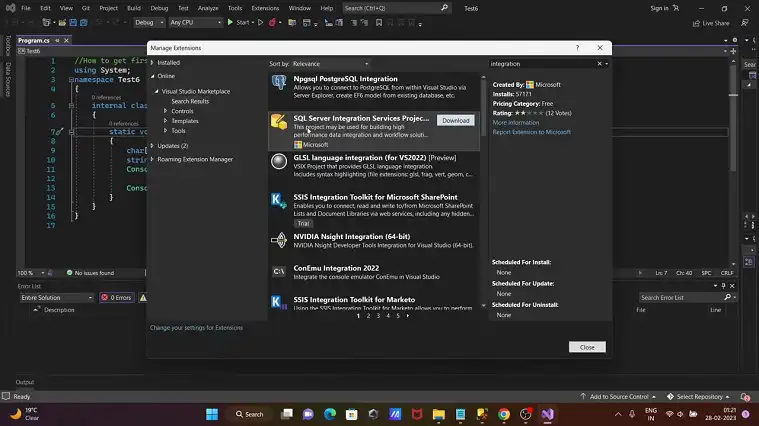Select the Templates tree node

click(185, 121)
